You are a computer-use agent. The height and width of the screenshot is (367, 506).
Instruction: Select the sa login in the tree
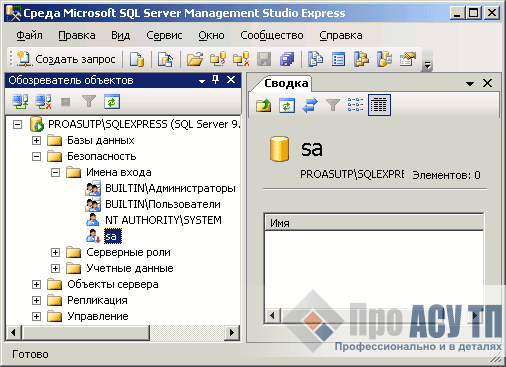112,236
